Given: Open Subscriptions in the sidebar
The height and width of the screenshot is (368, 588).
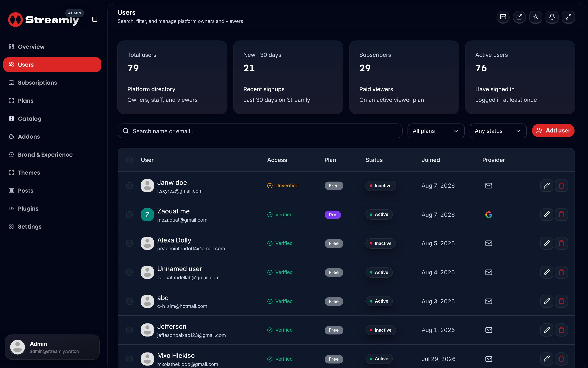Looking at the screenshot, I should click(52, 83).
